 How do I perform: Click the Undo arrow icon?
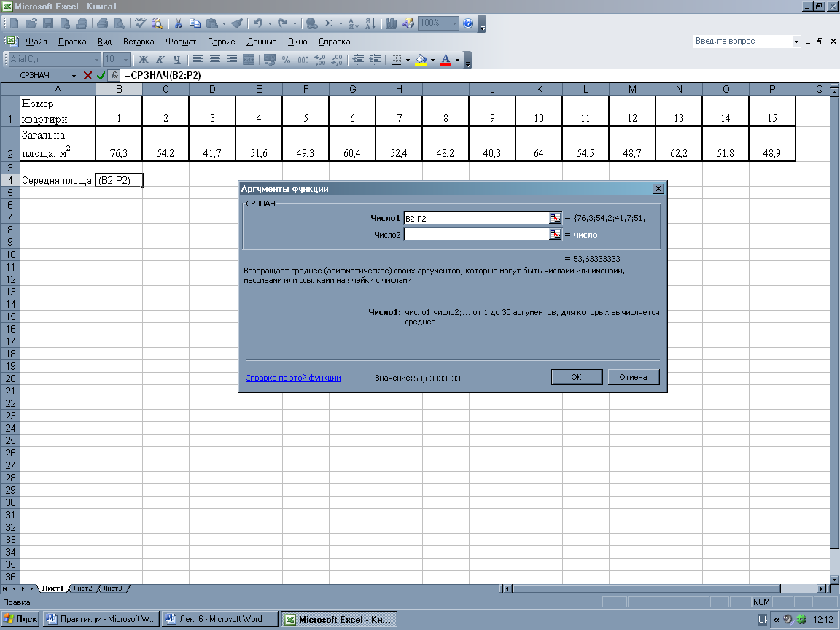click(x=258, y=23)
